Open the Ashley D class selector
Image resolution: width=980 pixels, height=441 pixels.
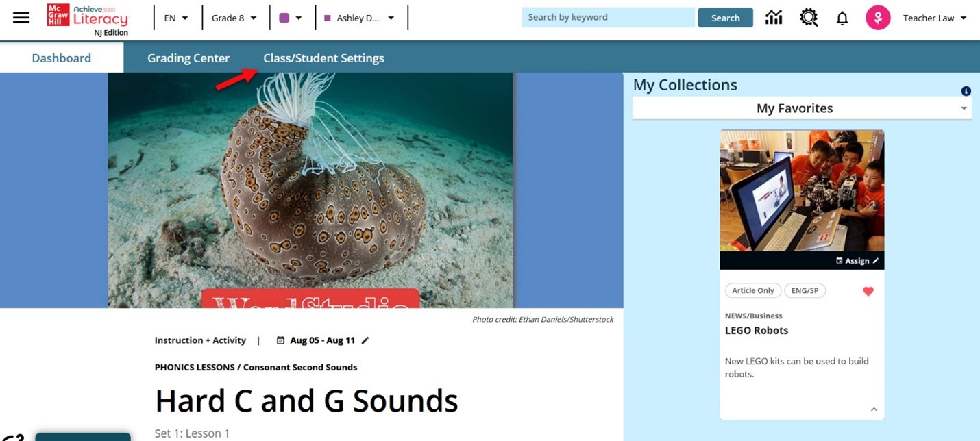point(359,18)
